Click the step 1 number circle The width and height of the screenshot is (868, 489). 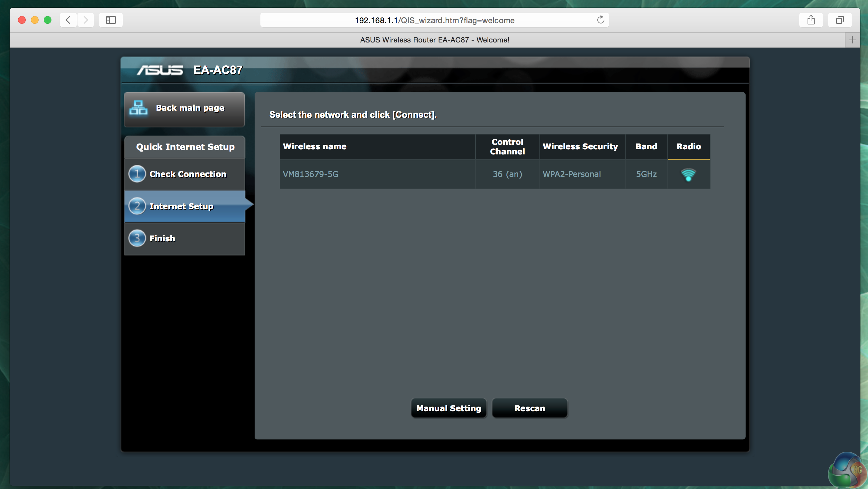137,174
